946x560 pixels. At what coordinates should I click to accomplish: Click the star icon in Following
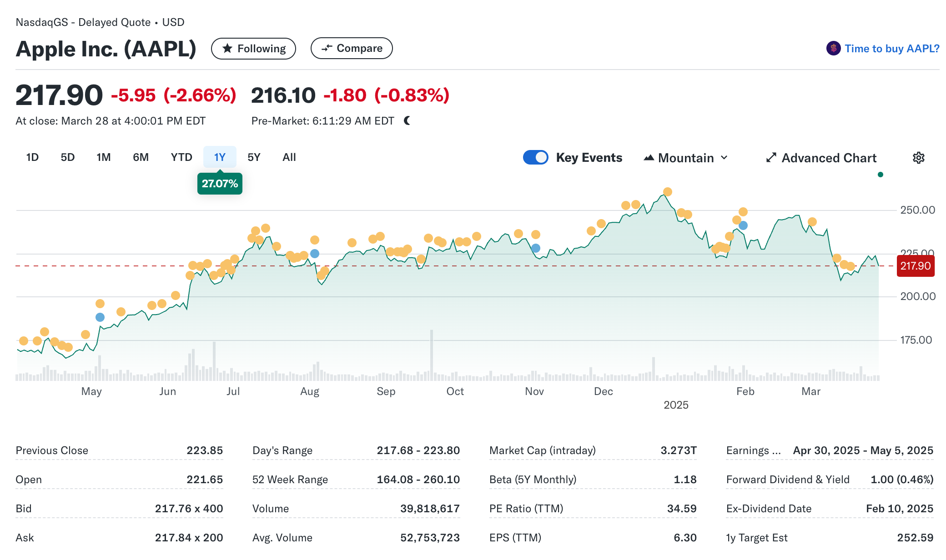227,48
